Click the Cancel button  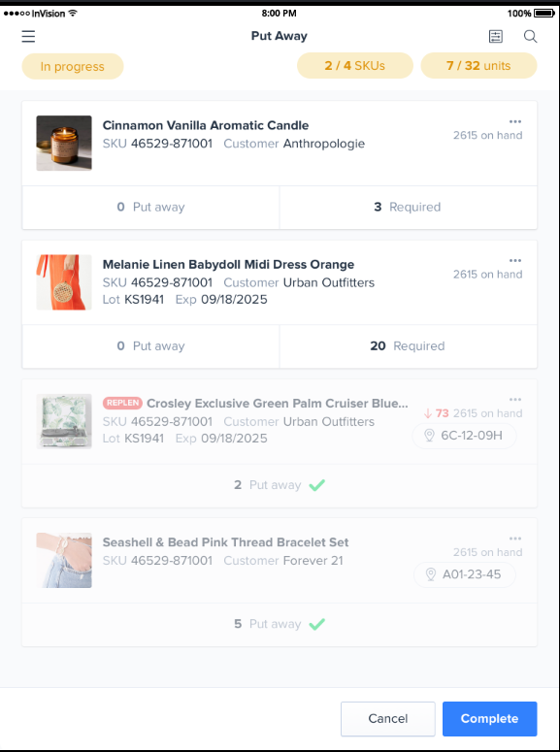tap(387, 719)
